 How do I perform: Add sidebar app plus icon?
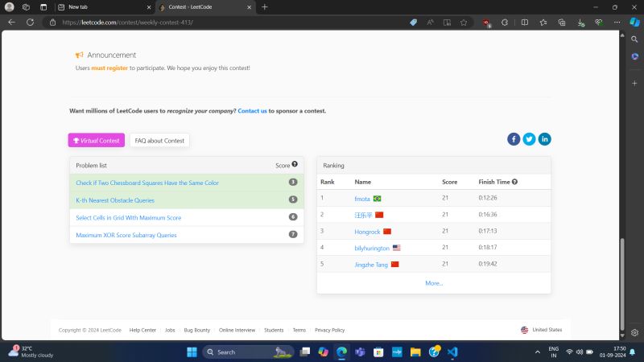[634, 83]
